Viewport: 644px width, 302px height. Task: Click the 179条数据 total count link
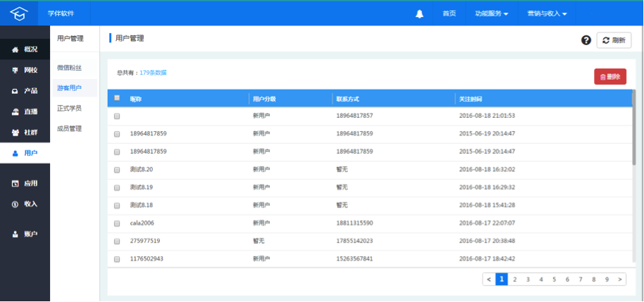153,73
